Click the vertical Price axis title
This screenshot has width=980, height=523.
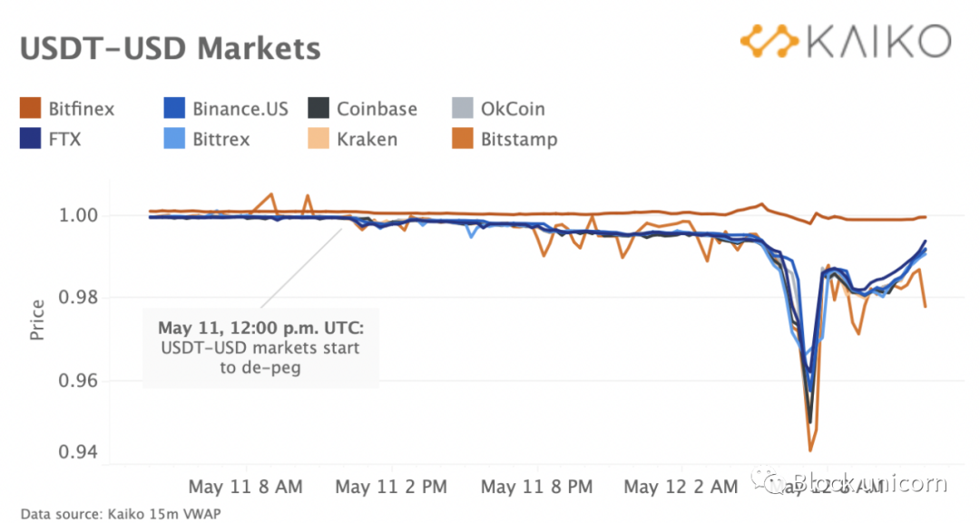[37, 321]
